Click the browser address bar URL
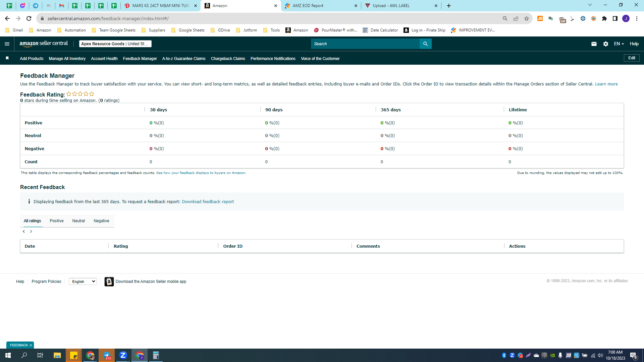Screen dimensions: 644x362 point(108,19)
